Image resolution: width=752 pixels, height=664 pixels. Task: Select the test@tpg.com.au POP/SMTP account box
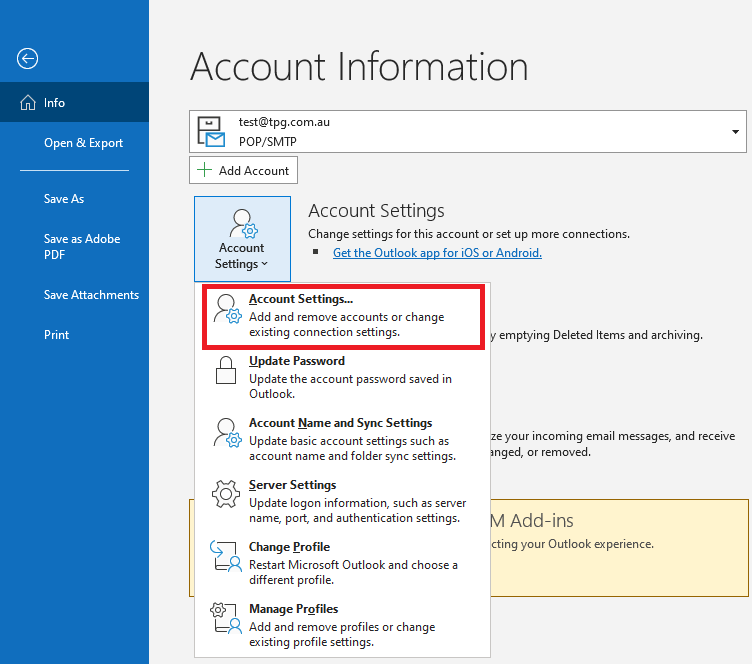point(468,132)
